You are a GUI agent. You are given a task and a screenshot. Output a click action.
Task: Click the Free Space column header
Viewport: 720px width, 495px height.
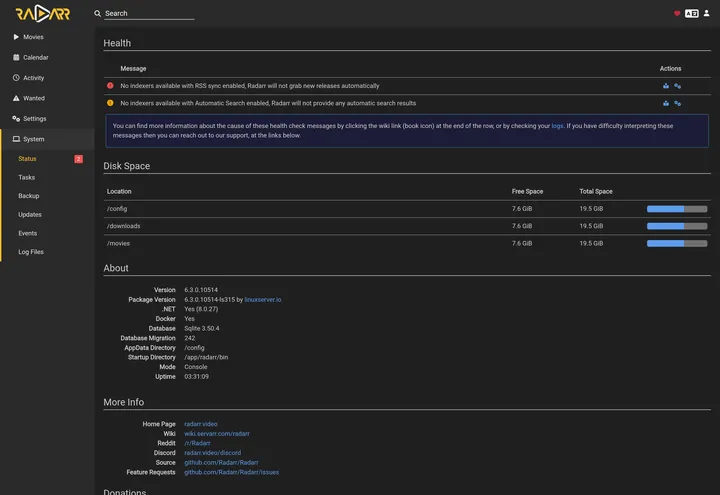coord(527,191)
